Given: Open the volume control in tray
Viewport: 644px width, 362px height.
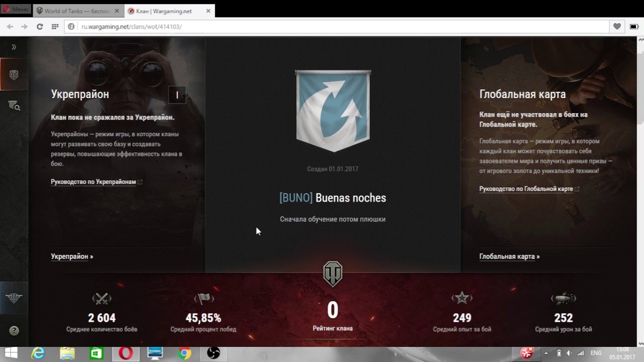Looking at the screenshot, I should (x=569, y=354).
